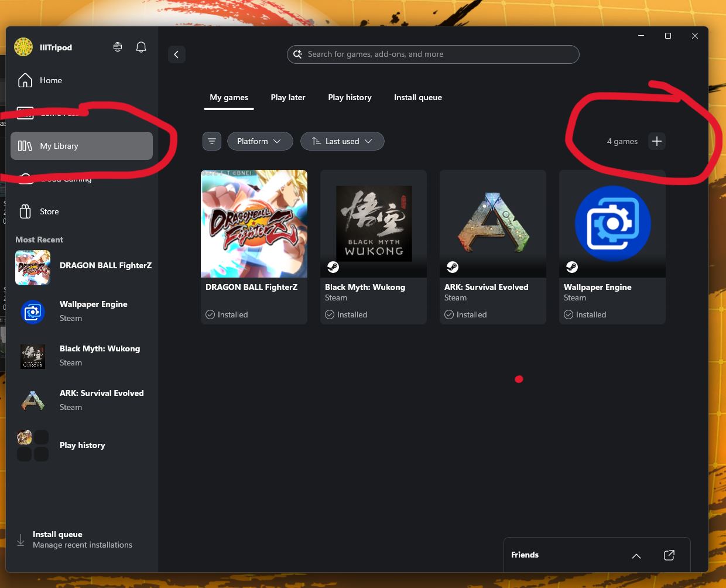726x588 pixels.
Task: Switch to My games tab
Action: (x=229, y=97)
